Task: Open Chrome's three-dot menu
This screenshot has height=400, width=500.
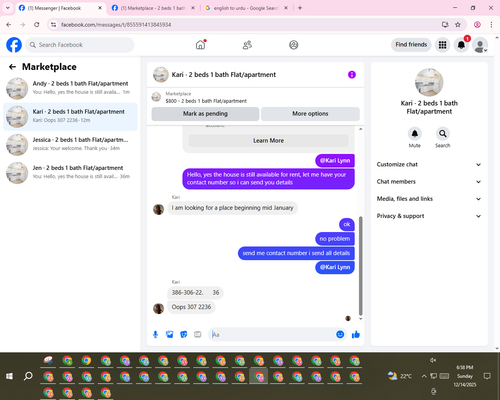Action: coord(491,25)
